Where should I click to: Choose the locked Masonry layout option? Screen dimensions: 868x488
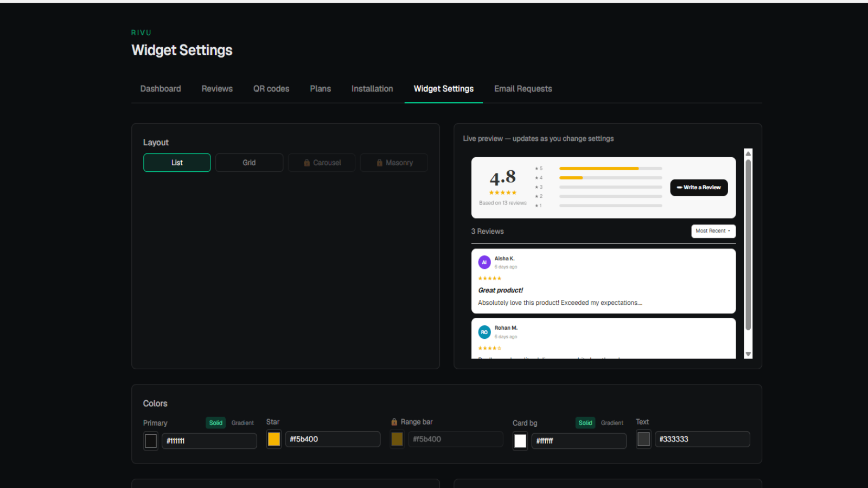pos(394,163)
